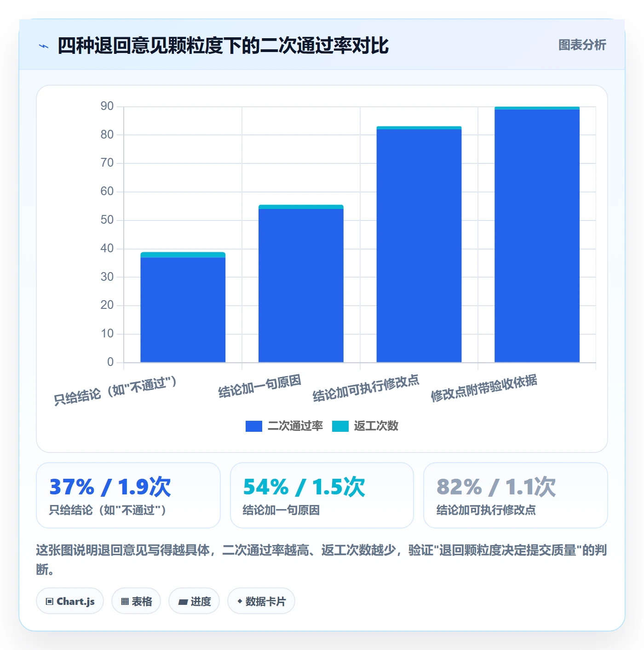Click the 图表分析 label in header
Viewport: 644px width, 650px height.
[582, 45]
